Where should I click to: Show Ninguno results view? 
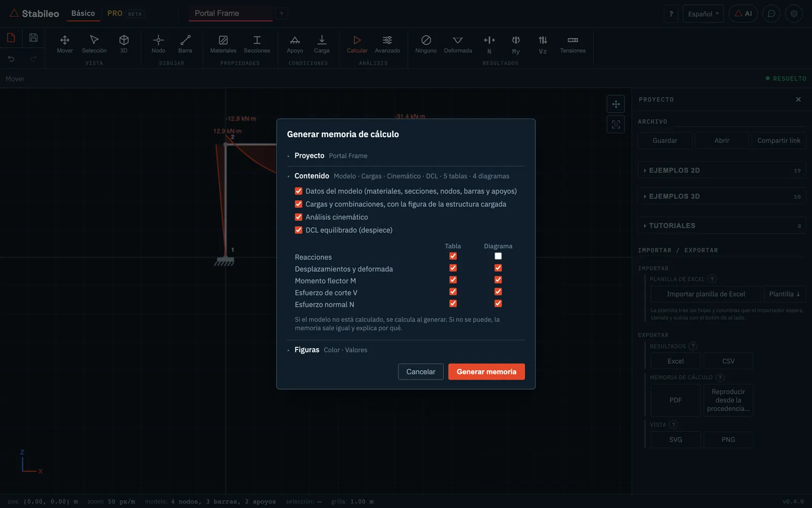426,44
